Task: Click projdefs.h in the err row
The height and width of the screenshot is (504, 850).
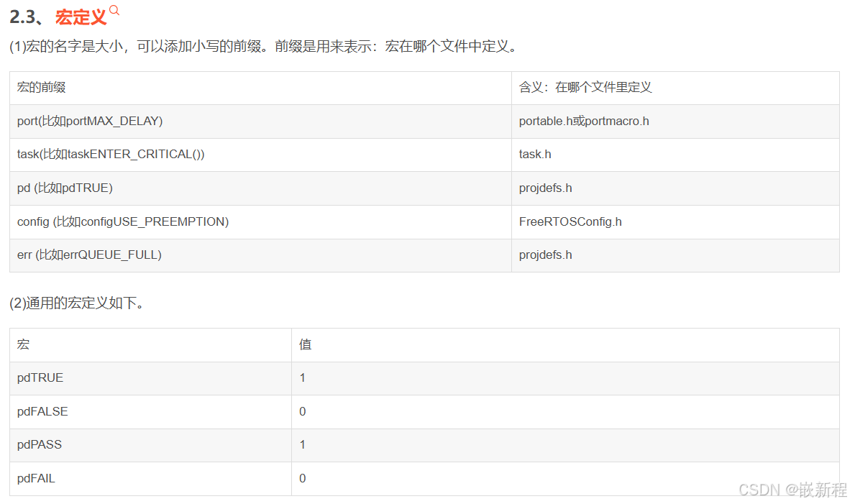Action: coord(675,255)
